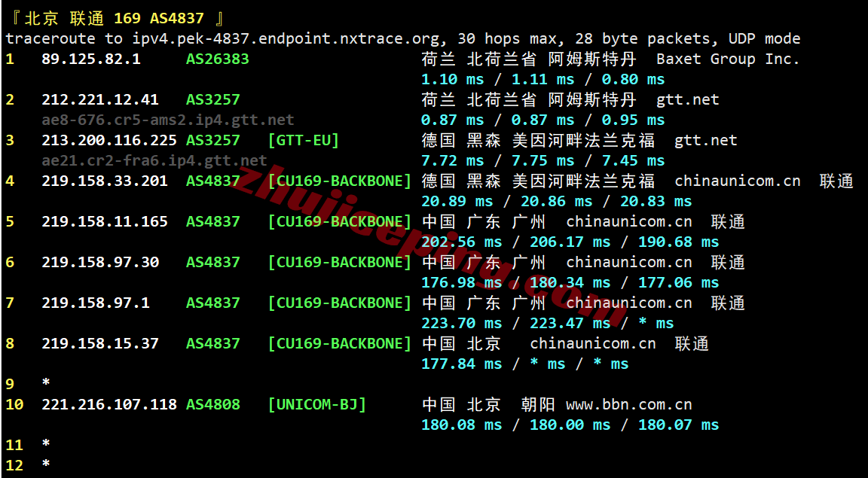
Task: Click hop number 9
Action: [10, 384]
